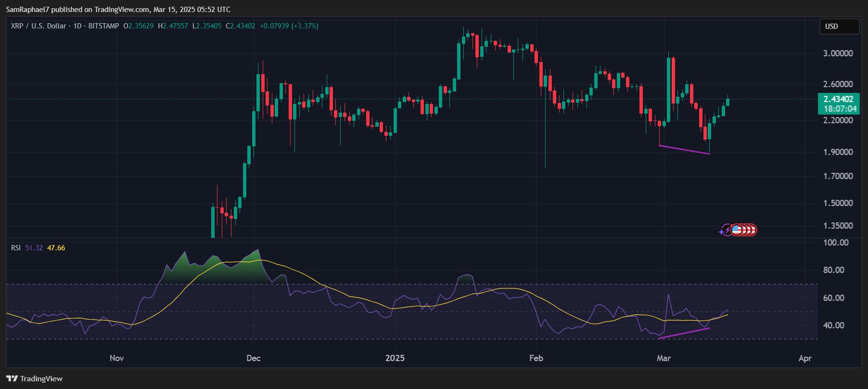Click the 60.00 RSI axis label
The width and height of the screenshot is (868, 389).
pos(834,298)
